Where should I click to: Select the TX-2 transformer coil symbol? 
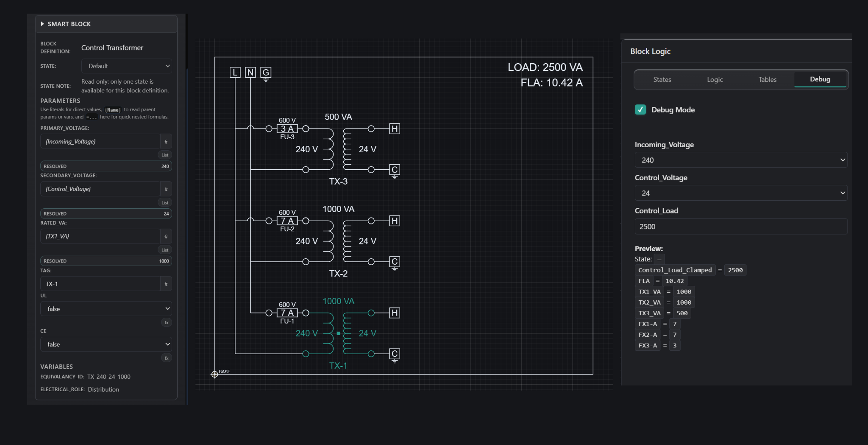(x=338, y=241)
